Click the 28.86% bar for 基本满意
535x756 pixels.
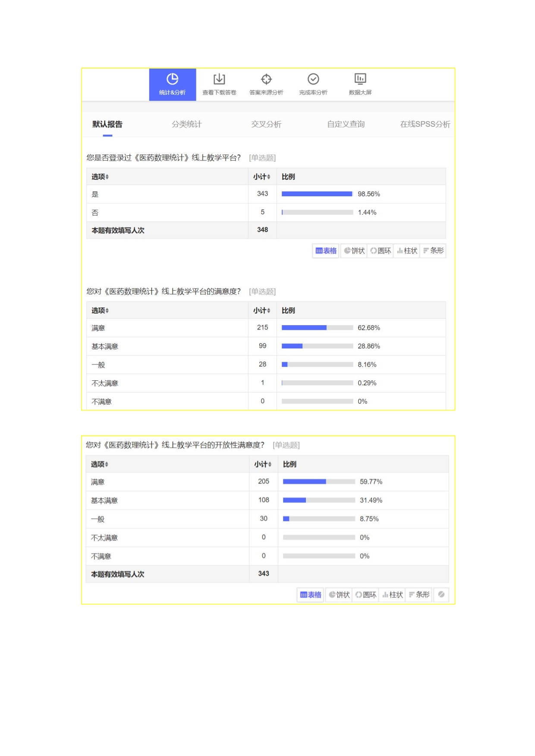click(317, 346)
